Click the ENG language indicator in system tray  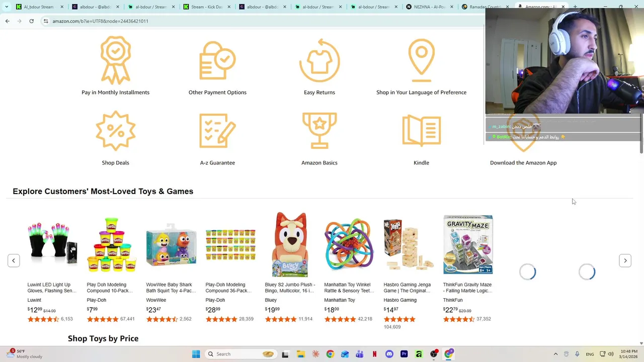590,354
